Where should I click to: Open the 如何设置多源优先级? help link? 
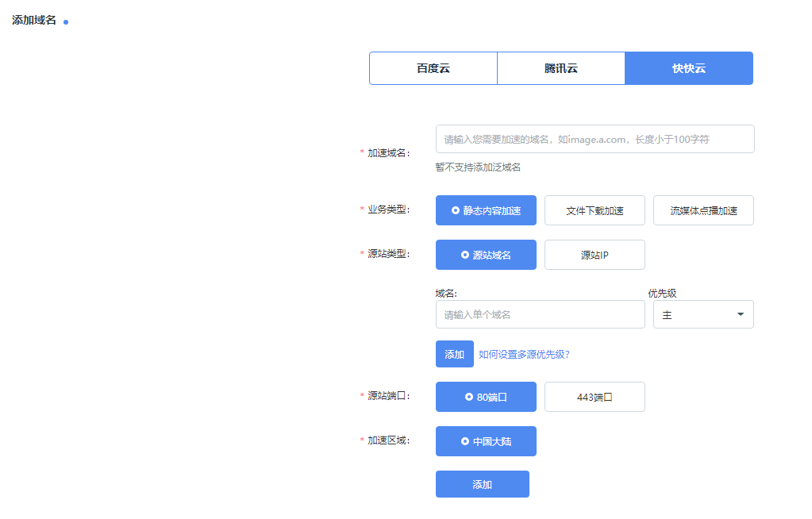(524, 355)
